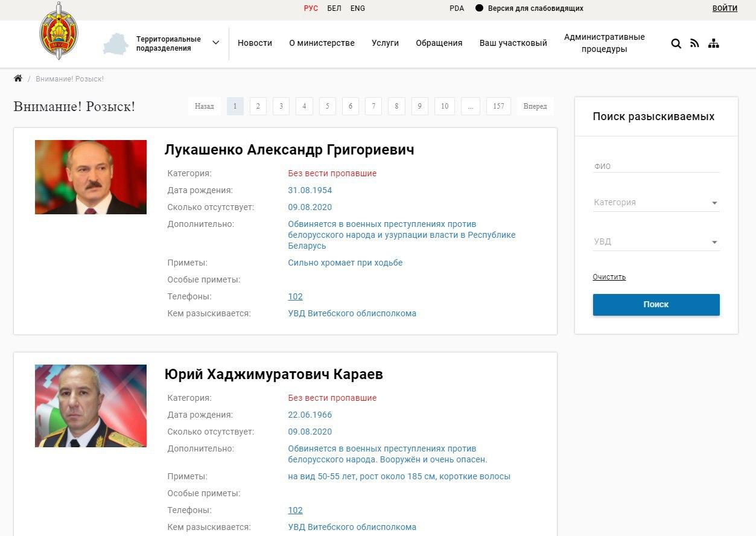Open the УВД dropdown in search panel
The height and width of the screenshot is (536, 756).
pyautogui.click(x=655, y=241)
